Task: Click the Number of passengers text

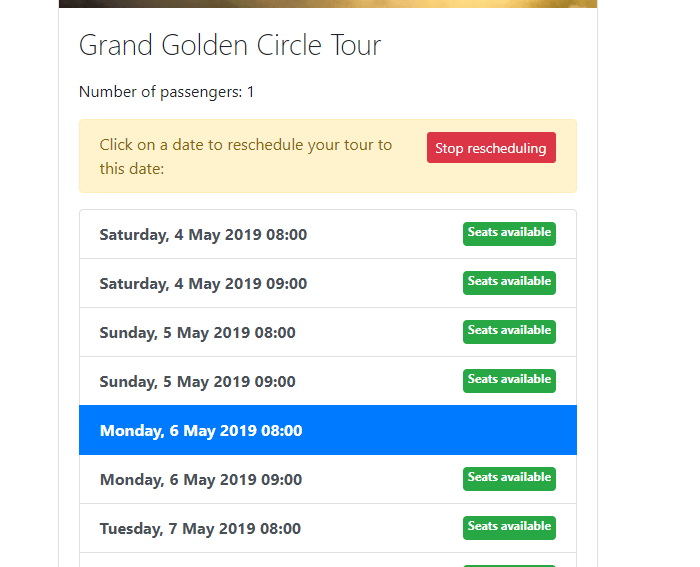Action: tap(167, 92)
